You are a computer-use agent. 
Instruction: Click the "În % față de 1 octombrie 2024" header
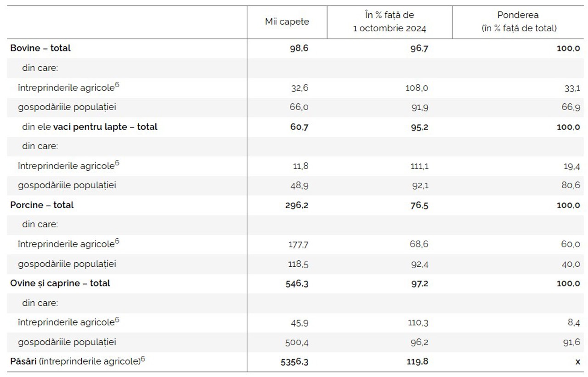click(x=389, y=22)
